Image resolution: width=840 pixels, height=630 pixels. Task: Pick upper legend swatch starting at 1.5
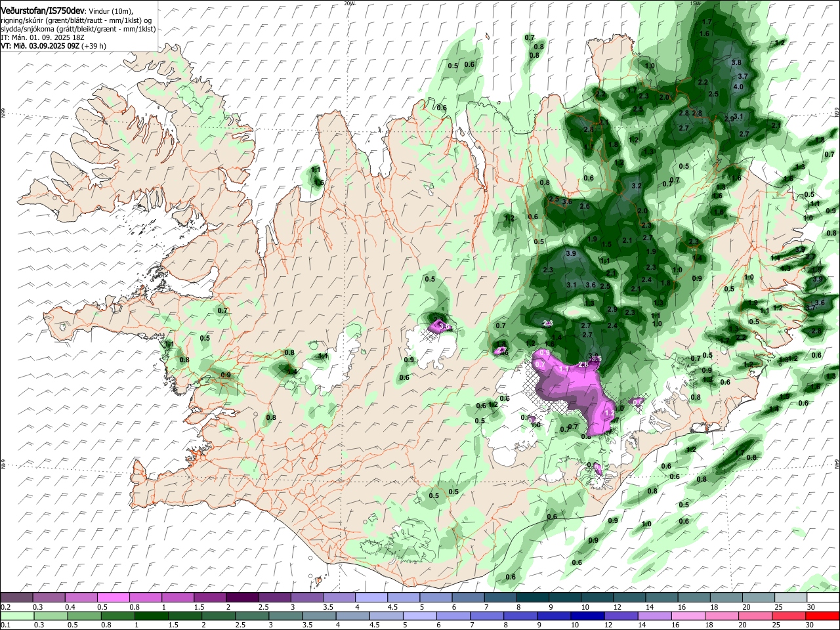tap(209, 597)
